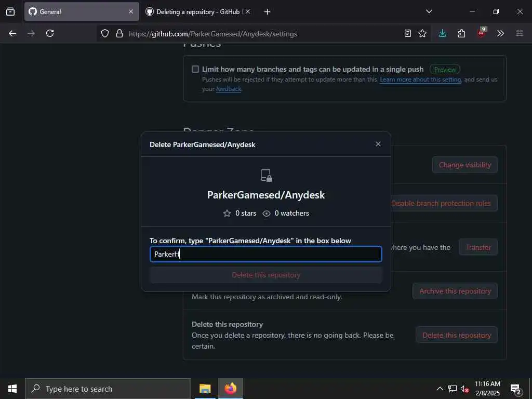
Task: Click Delete this repository in dialog
Action: point(266,275)
